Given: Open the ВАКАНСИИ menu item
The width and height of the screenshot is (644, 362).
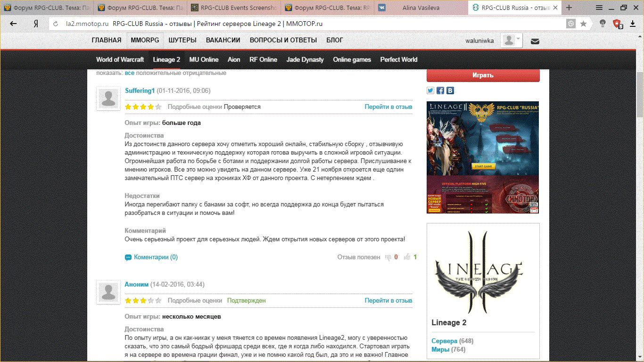Looking at the screenshot, I should click(x=223, y=41).
